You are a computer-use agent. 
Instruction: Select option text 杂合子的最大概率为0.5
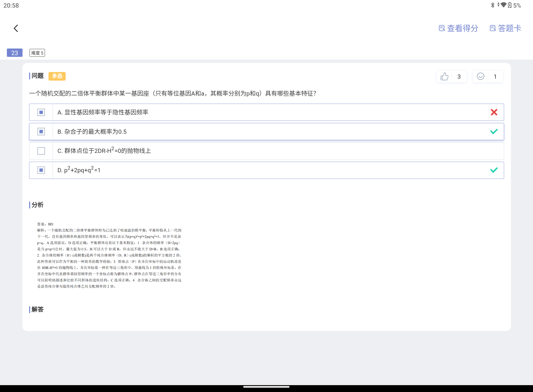(x=96, y=132)
